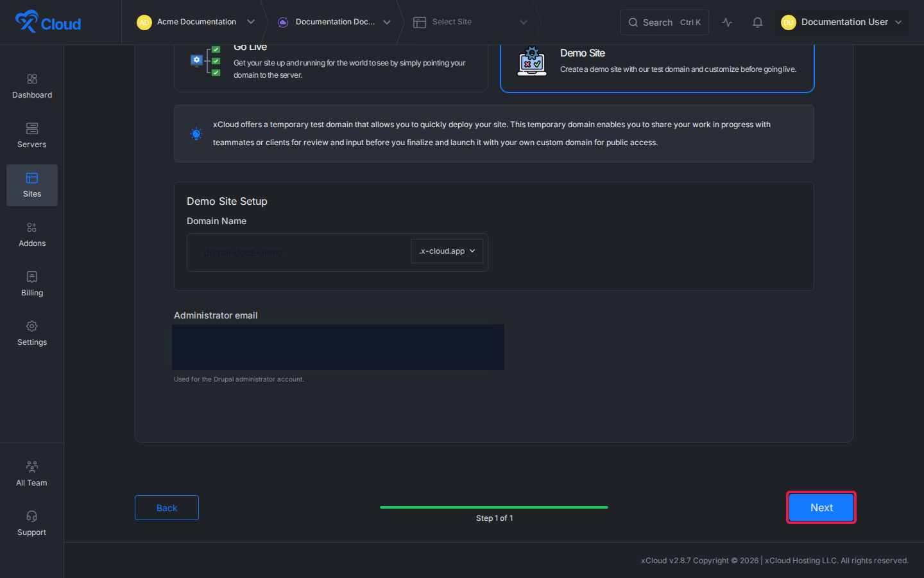Click the Next button
This screenshot has width=924, height=578.
[821, 507]
